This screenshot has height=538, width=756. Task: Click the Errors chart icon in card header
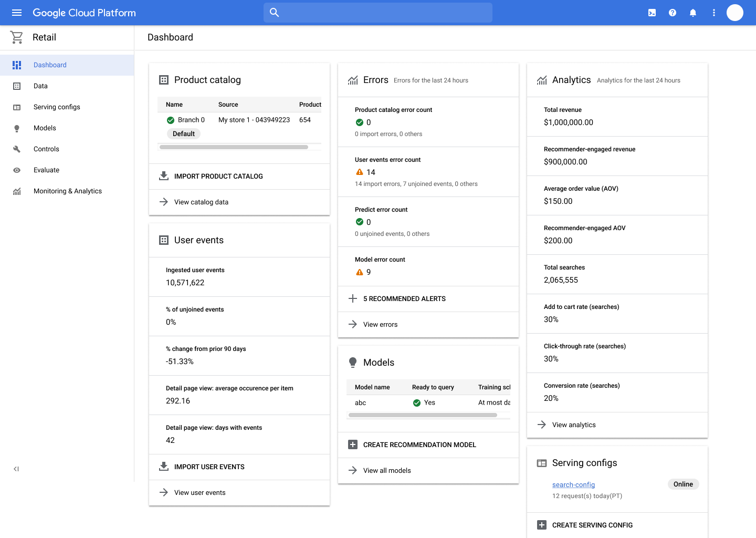pyautogui.click(x=353, y=80)
